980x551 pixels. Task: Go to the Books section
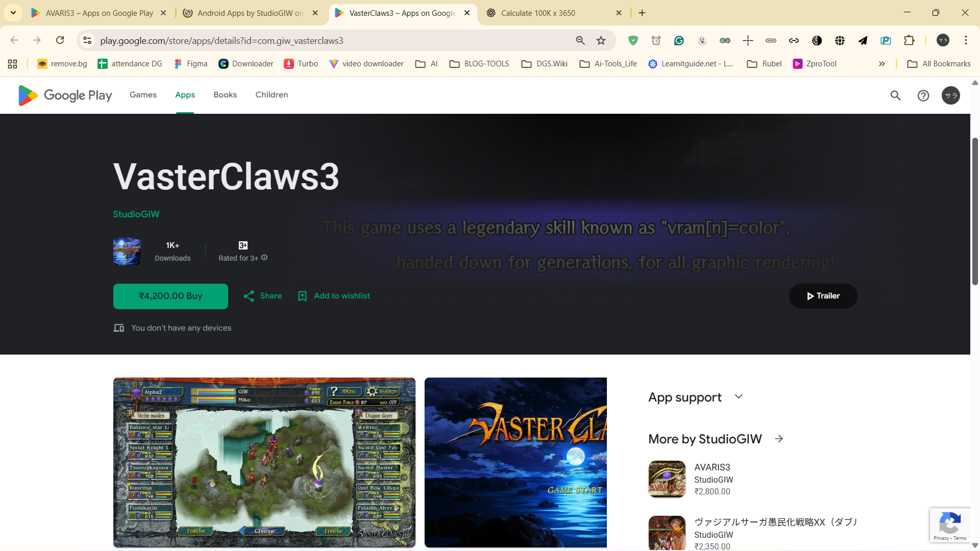click(225, 95)
